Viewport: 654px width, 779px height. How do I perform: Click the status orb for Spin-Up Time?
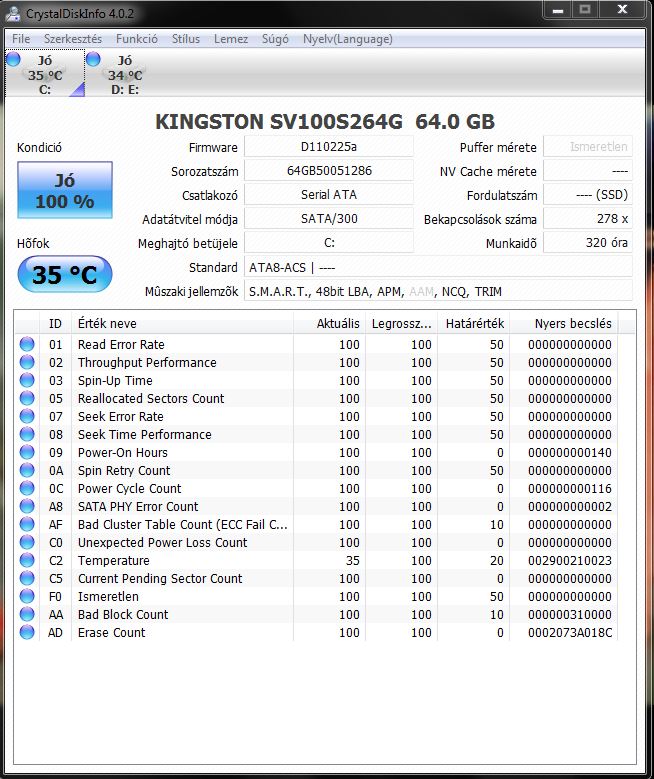pyautogui.click(x=27, y=380)
